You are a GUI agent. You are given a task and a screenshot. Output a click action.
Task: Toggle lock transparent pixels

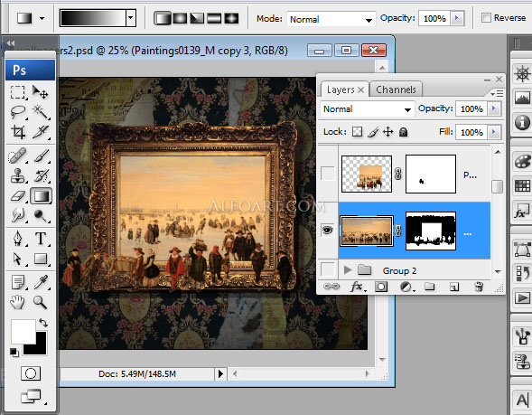(357, 132)
